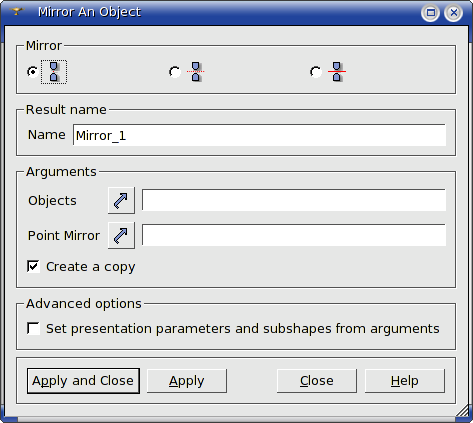
Task: Enable the first radio button for point mirroring
Action: coord(33,72)
